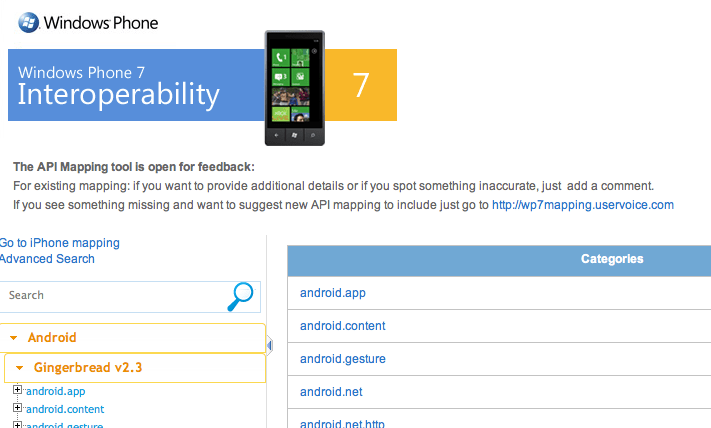Select android.app in the sidebar tree

(56, 391)
